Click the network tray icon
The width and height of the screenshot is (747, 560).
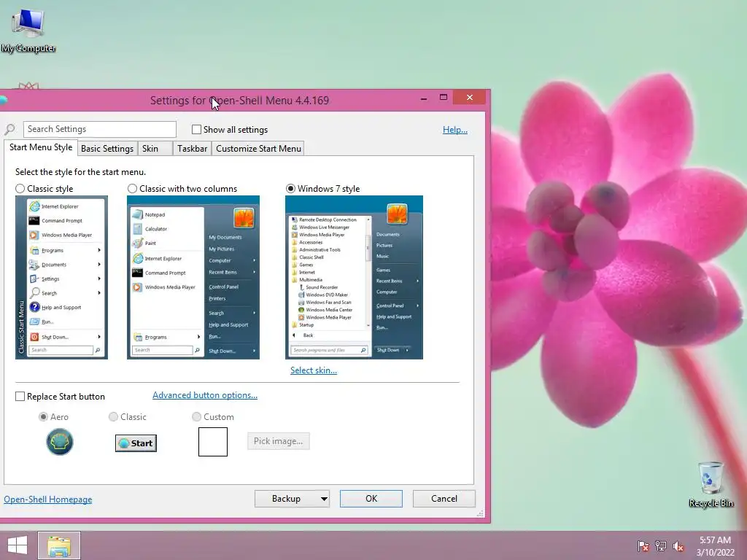661,546
